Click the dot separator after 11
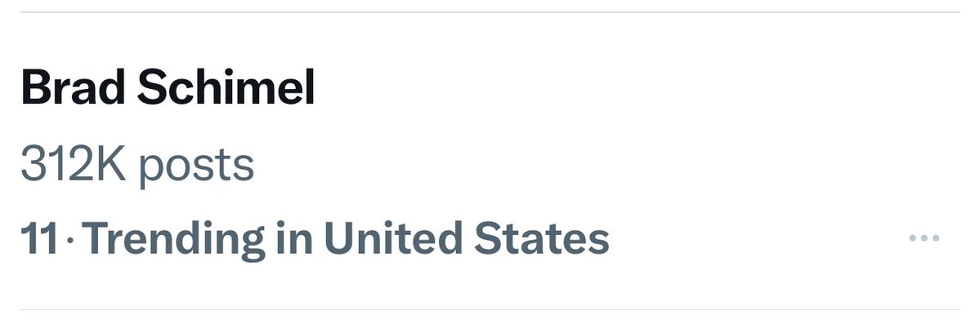 (x=69, y=240)
